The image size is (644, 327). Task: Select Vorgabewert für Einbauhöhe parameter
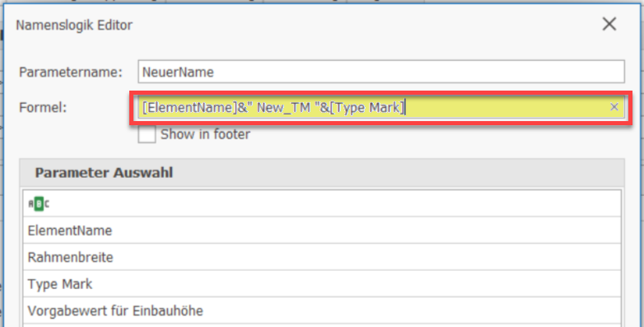pyautogui.click(x=322, y=311)
